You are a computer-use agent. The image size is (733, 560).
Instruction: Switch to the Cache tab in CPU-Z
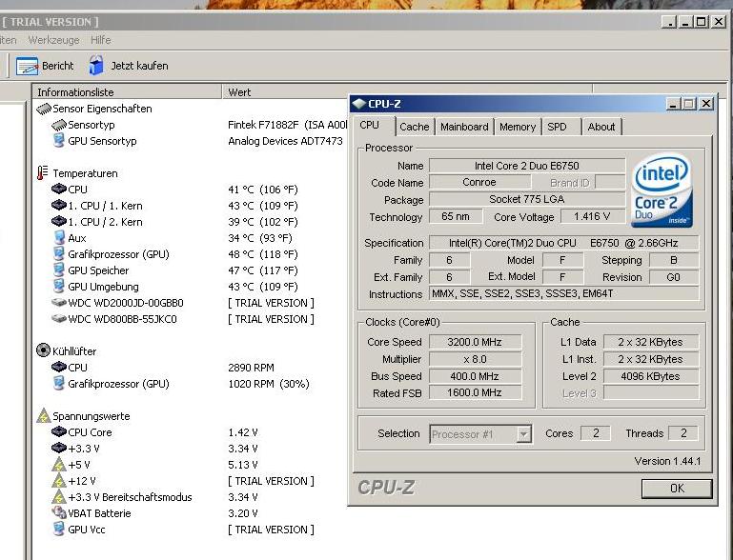pyautogui.click(x=415, y=127)
